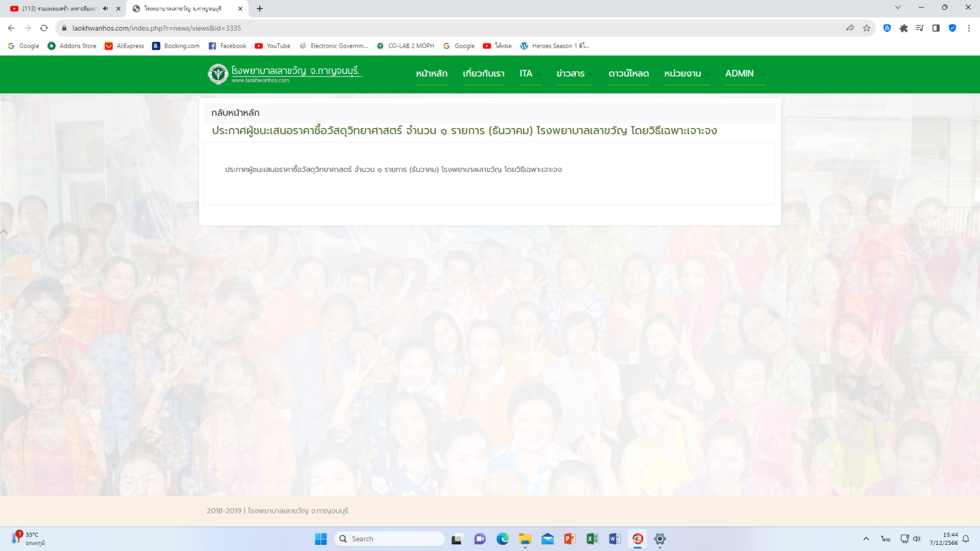Click the share page icon in address bar
This screenshot has width=980, height=551.
click(x=850, y=28)
